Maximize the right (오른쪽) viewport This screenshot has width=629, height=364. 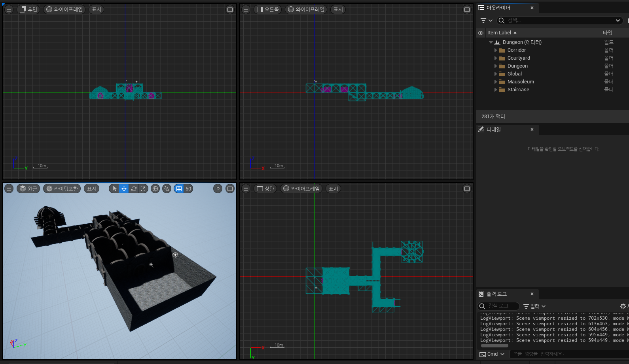tap(467, 9)
